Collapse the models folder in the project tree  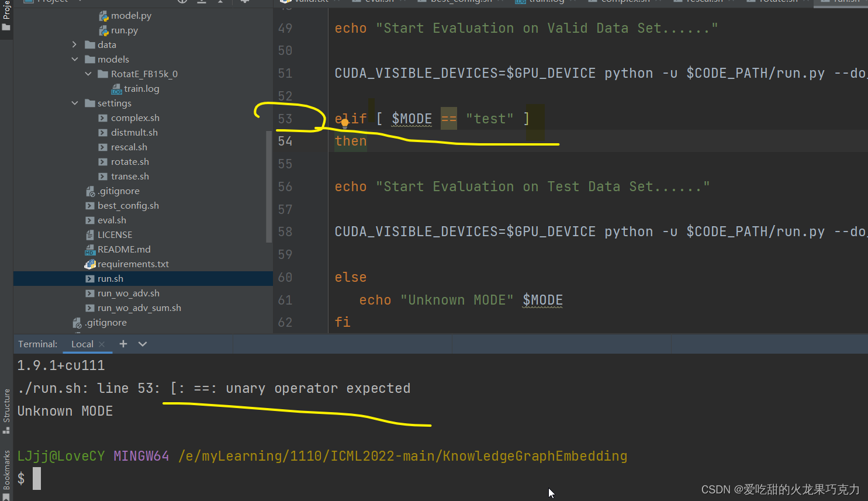click(x=75, y=59)
